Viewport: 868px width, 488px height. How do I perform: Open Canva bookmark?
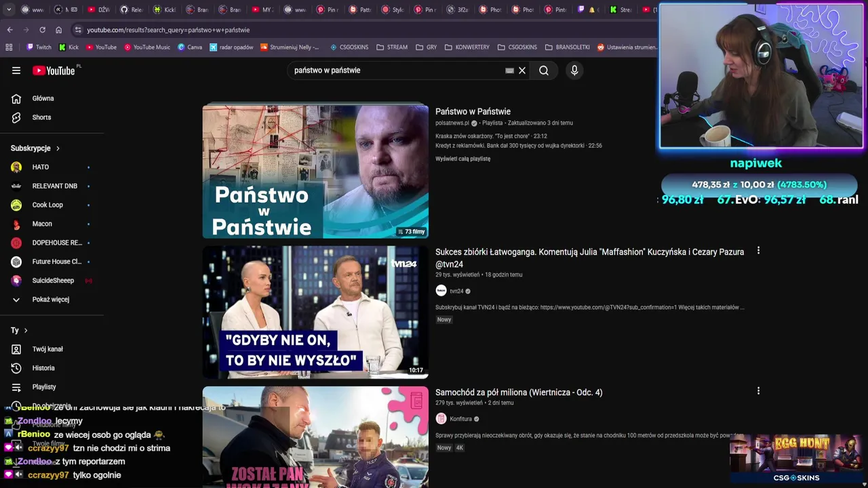[x=190, y=47]
